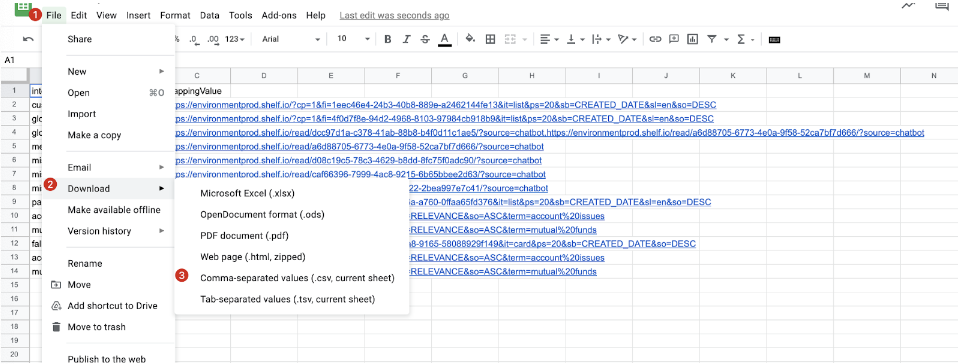
Task: Open the Insert menu
Action: [139, 15]
